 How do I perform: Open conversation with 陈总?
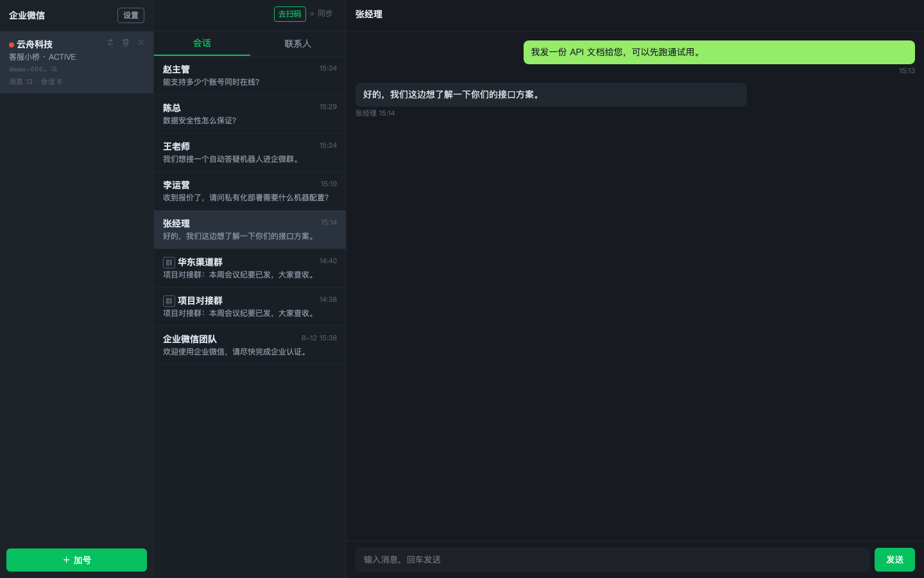pyautogui.click(x=250, y=114)
